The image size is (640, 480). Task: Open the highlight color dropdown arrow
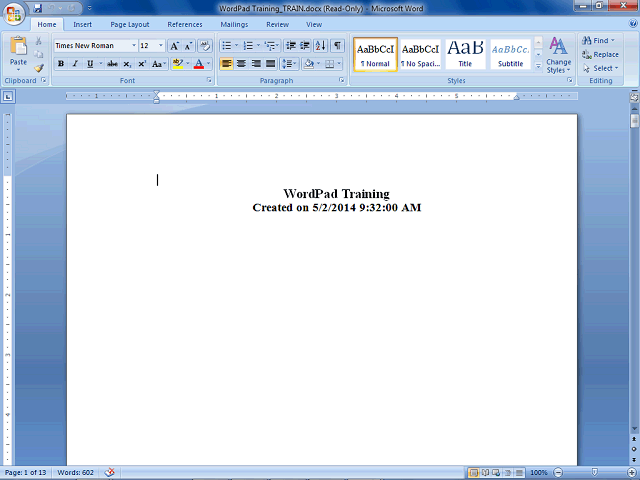tap(188, 64)
